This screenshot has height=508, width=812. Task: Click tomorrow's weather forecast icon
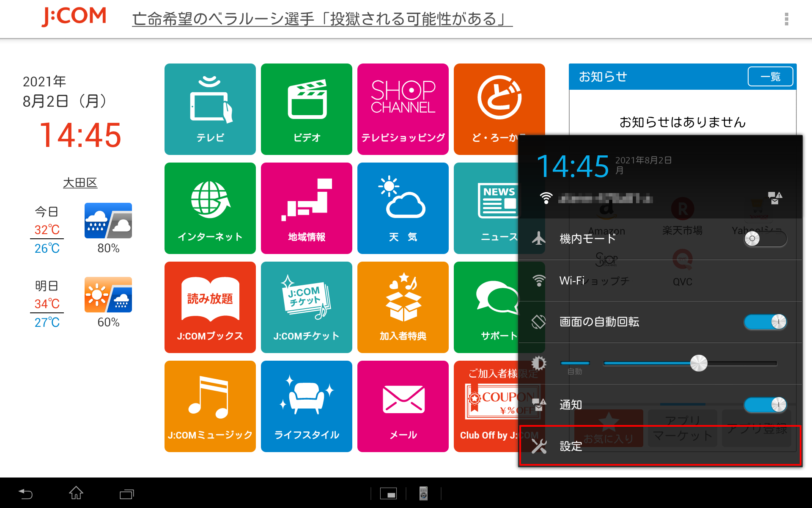pyautogui.click(x=108, y=295)
